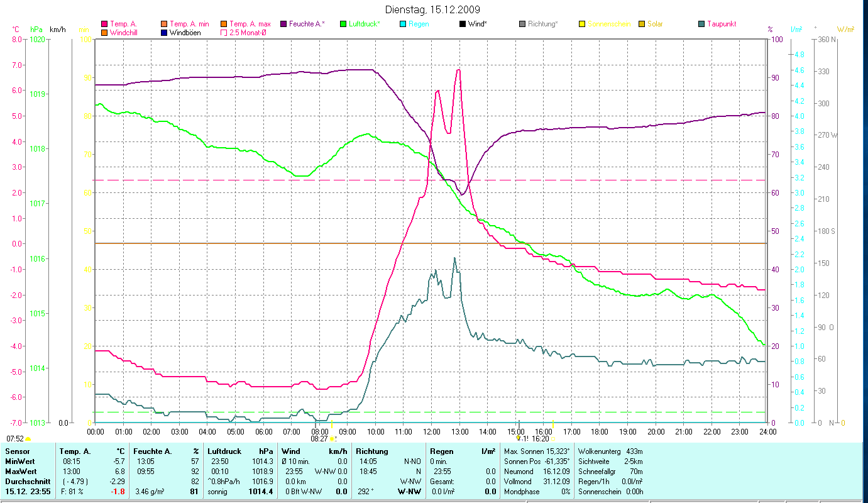Click the Neumond label
The image size is (868, 503).
point(519,471)
